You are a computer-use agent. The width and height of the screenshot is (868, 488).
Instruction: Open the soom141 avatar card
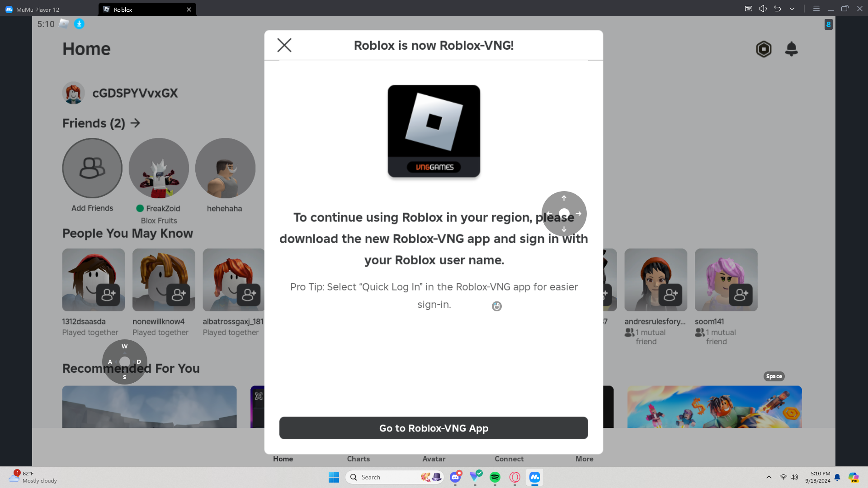tap(726, 280)
